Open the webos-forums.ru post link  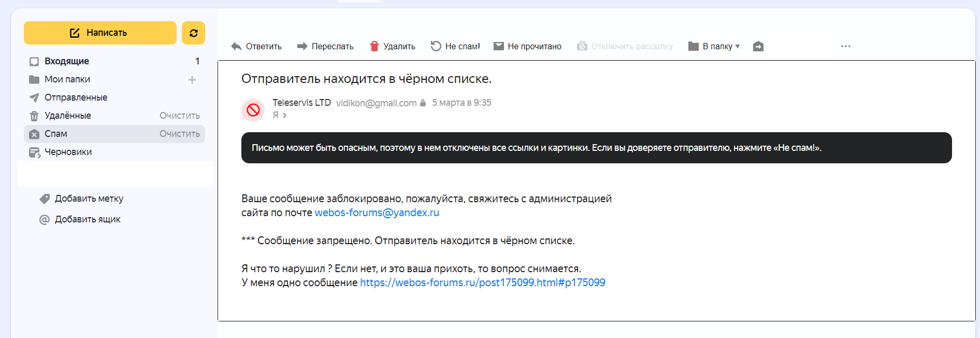482,283
